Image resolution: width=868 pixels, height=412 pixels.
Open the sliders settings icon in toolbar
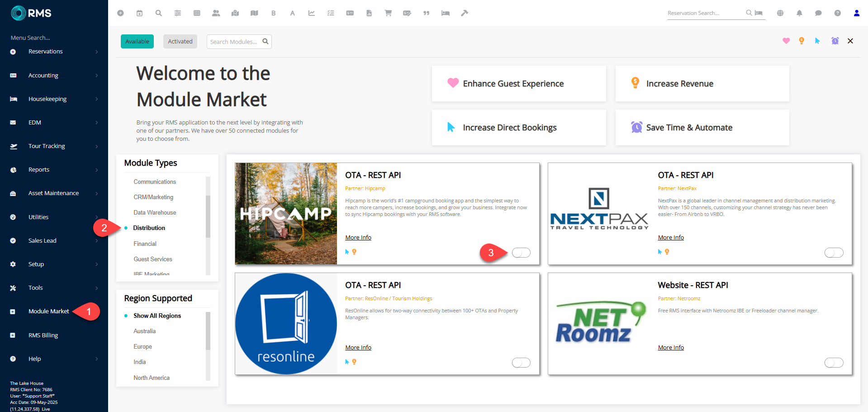(x=178, y=13)
